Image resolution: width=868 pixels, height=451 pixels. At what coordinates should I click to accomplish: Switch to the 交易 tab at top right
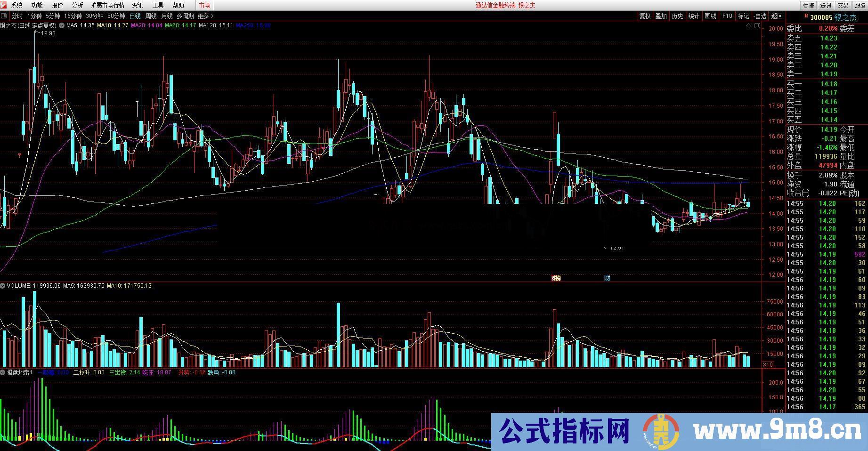click(x=844, y=5)
